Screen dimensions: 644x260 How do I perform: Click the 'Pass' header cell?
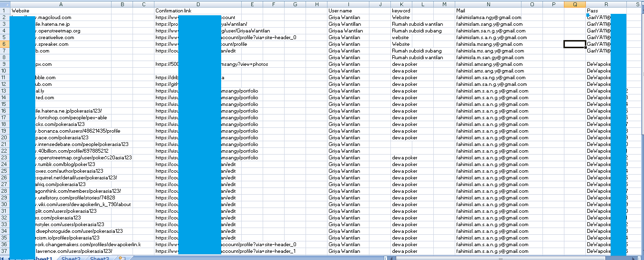pos(593,10)
